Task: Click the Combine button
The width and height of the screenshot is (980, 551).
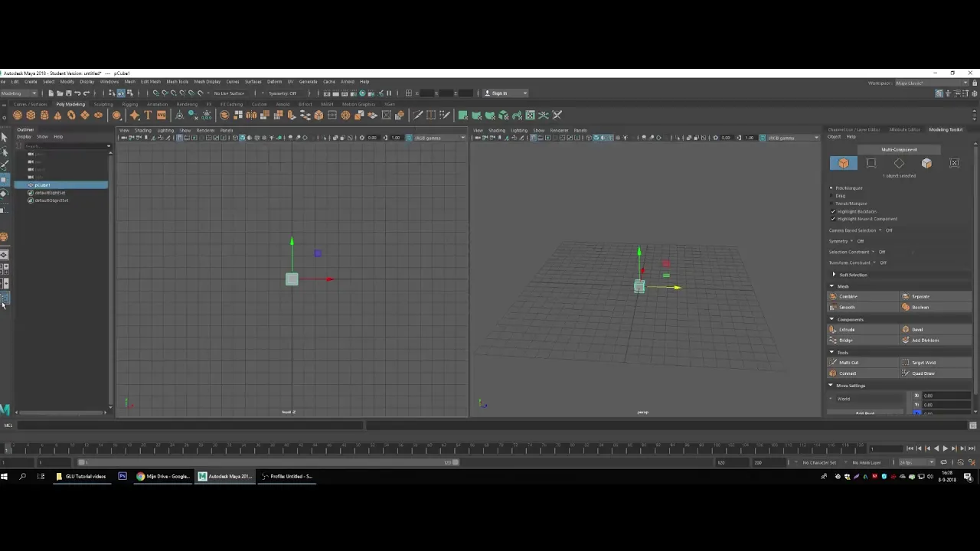Action: point(862,296)
